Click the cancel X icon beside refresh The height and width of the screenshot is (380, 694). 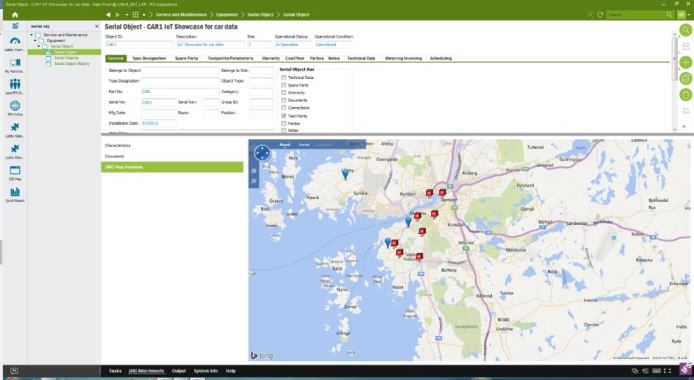(590, 15)
